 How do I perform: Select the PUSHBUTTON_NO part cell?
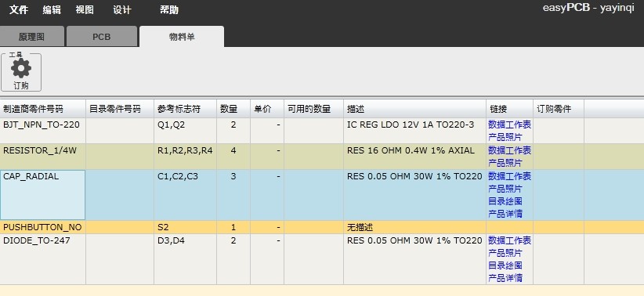(x=43, y=227)
